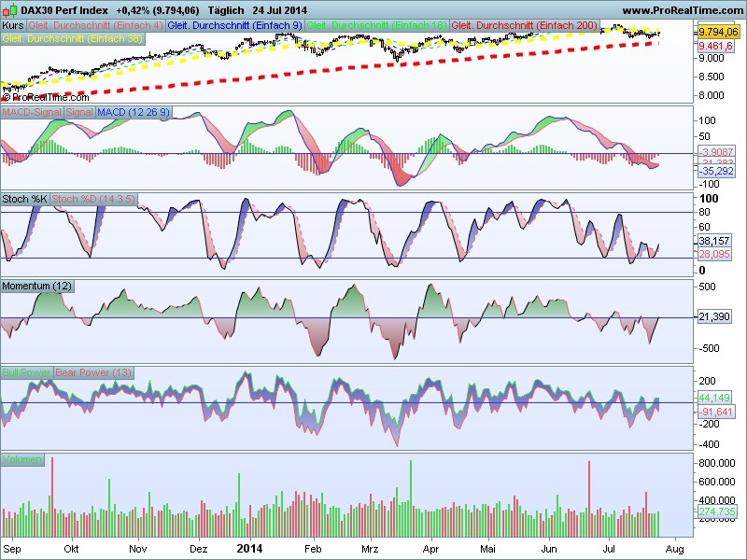Click Stoch %D value 28,095

[714, 254]
